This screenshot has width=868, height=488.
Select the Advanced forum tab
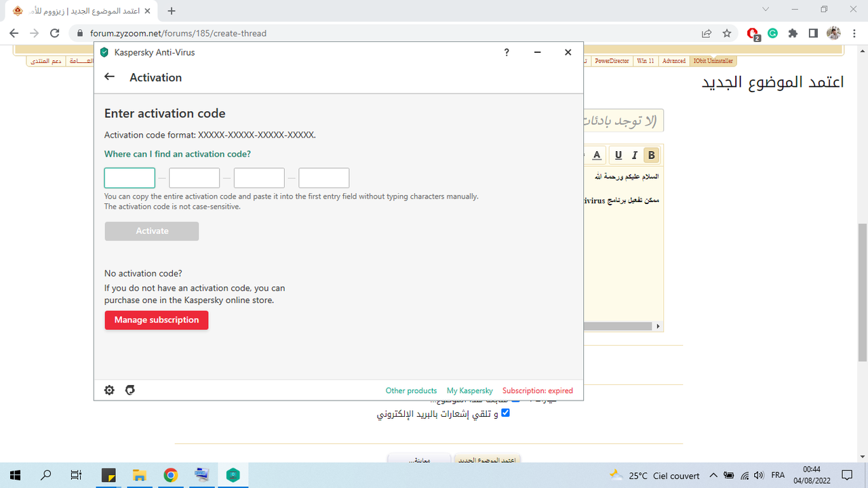[x=674, y=61]
